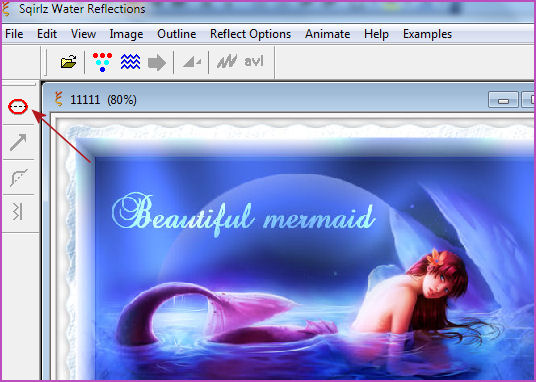
Task: Select the rain/snow colored dots icon
Action: point(102,62)
